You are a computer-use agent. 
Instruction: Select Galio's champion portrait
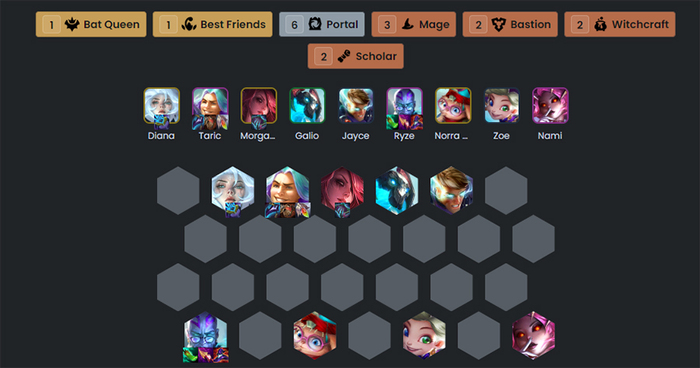tap(307, 106)
